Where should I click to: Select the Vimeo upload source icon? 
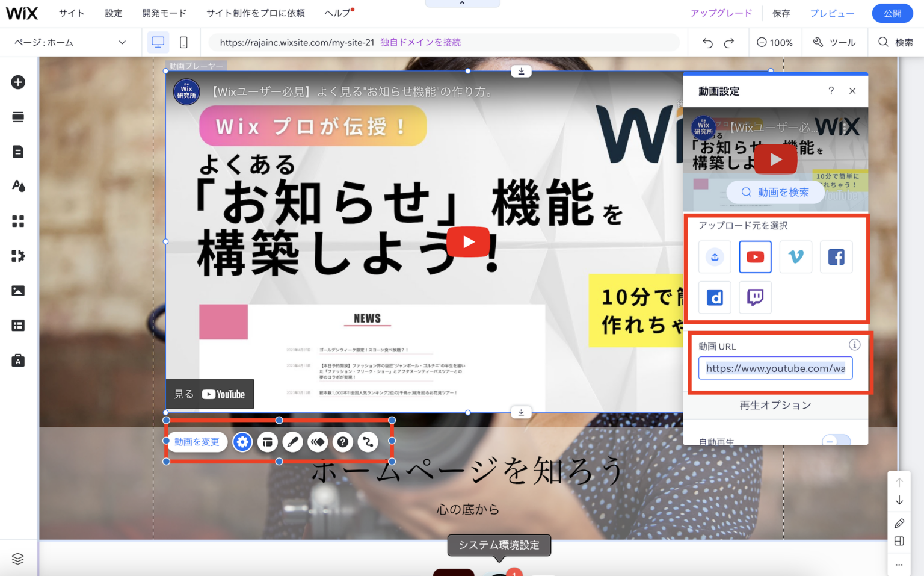click(x=795, y=257)
